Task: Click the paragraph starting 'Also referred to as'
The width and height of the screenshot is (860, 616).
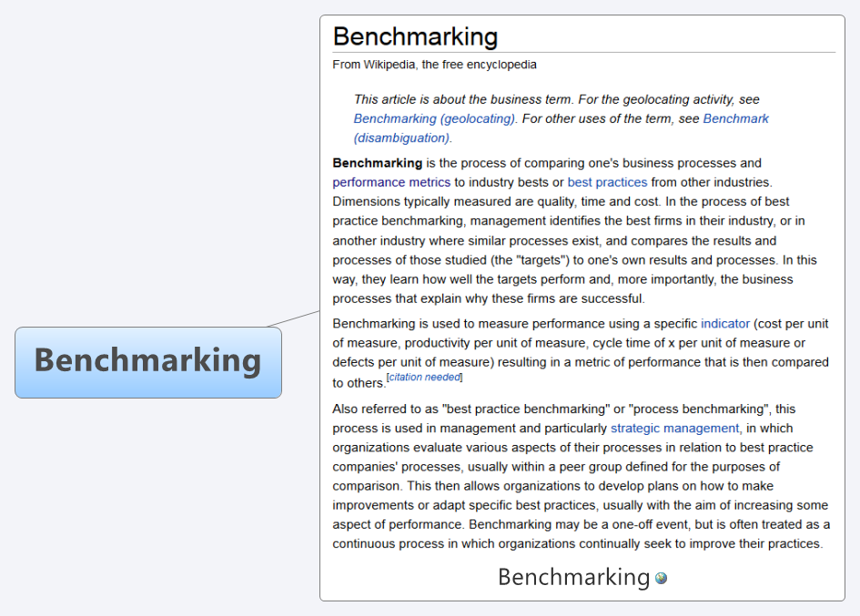Action: (x=581, y=476)
